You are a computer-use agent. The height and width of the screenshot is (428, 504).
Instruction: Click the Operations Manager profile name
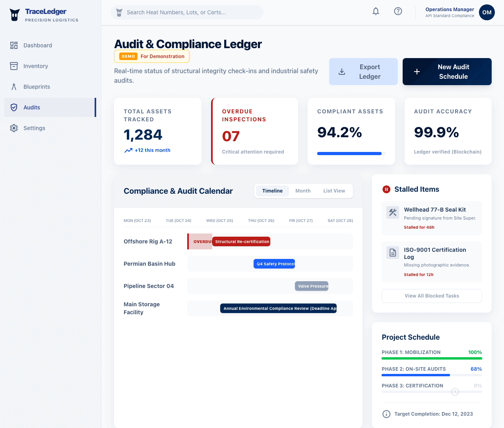(450, 10)
